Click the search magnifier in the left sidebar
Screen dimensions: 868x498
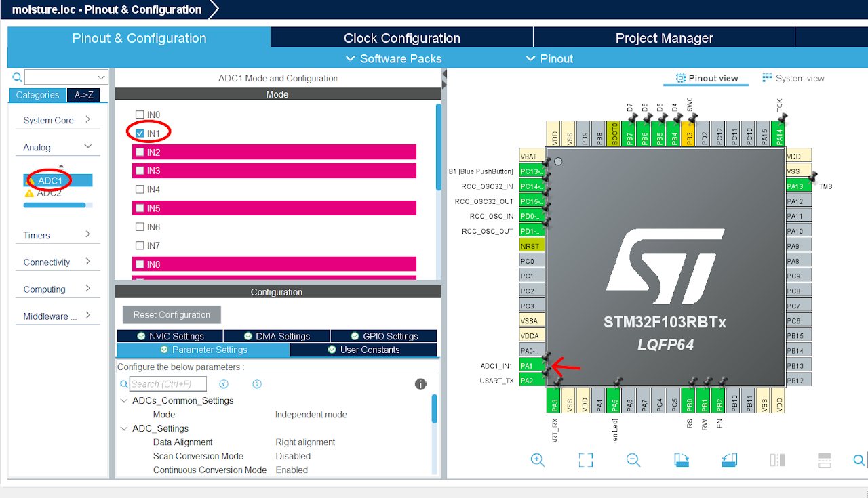pos(16,77)
